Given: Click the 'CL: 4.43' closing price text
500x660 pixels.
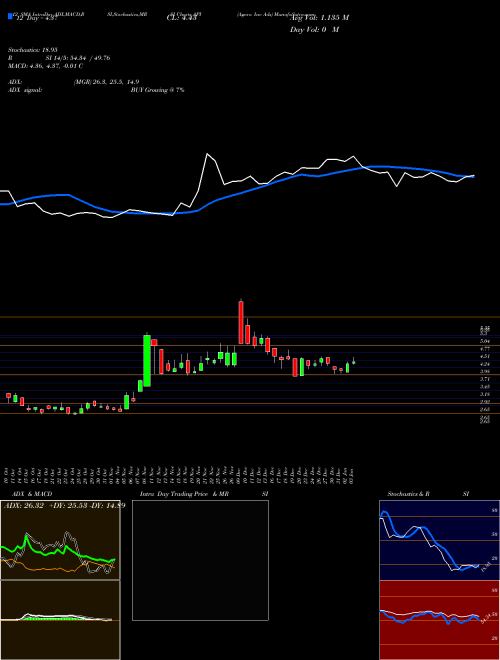Looking at the screenshot, I should (181, 17).
